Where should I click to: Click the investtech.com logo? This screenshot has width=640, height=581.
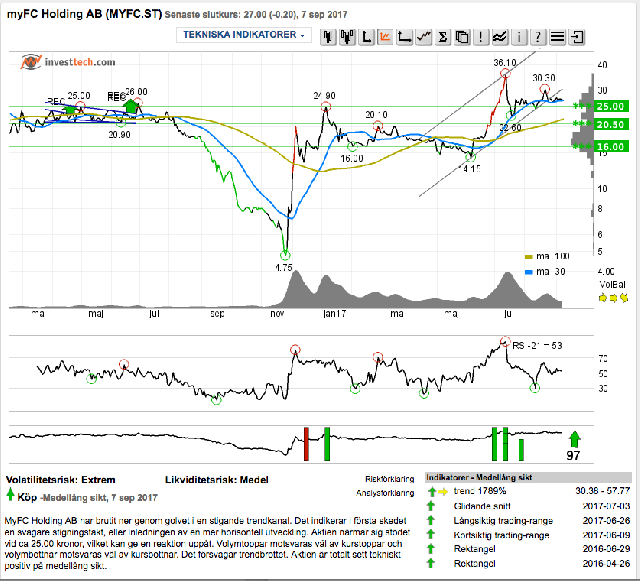[68, 62]
